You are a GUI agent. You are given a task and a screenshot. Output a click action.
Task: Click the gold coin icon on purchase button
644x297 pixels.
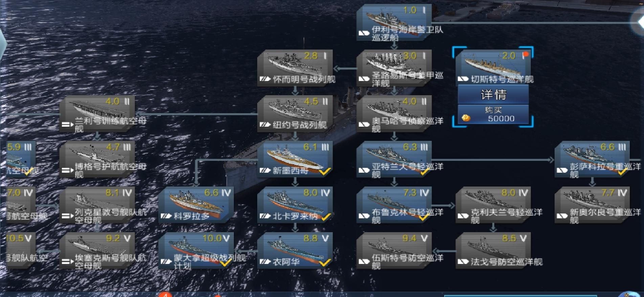coord(466,118)
